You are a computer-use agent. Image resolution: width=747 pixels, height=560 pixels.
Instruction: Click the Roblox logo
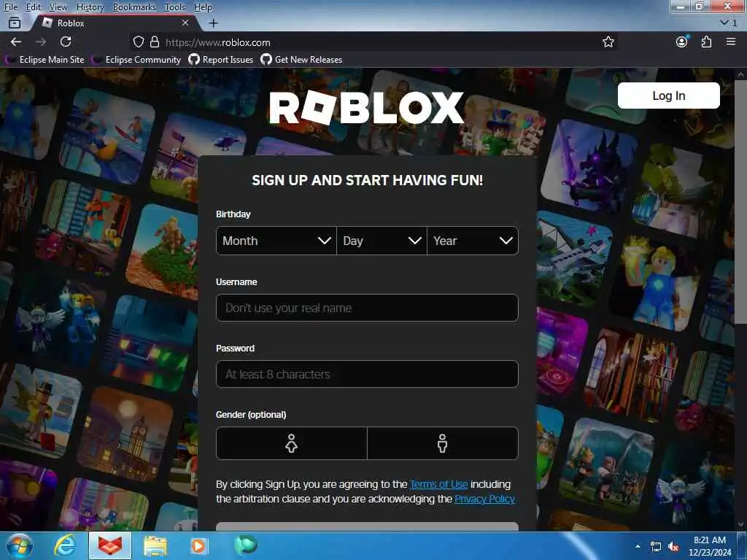click(x=366, y=108)
